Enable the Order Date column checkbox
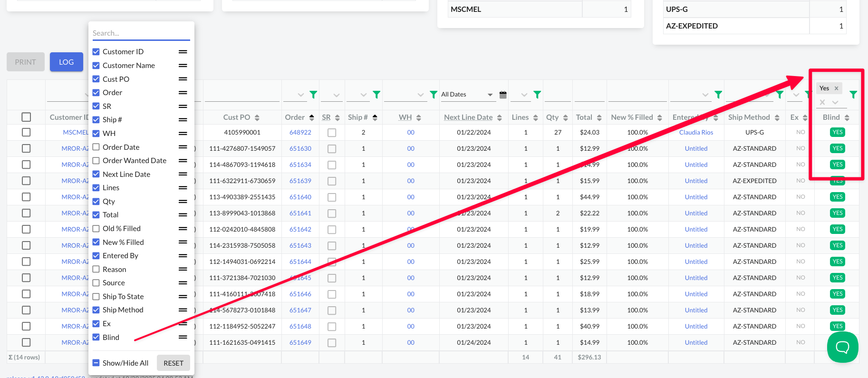The height and width of the screenshot is (378, 868). coord(96,147)
